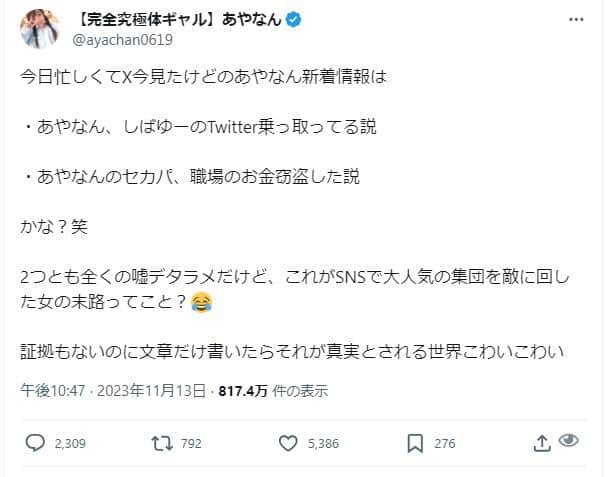The width and height of the screenshot is (605, 477).
Task: Click the share upload arrow icon
Action: click(x=541, y=441)
